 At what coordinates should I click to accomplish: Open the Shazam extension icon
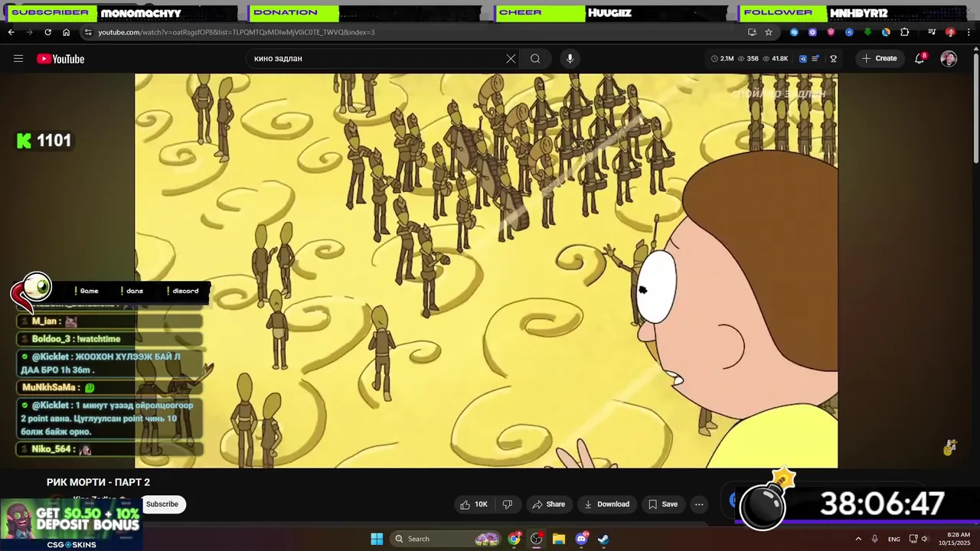point(794,32)
